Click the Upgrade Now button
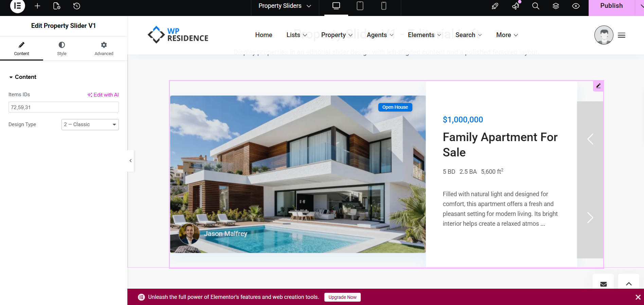Image resolution: width=644 pixels, height=305 pixels. tap(342, 297)
